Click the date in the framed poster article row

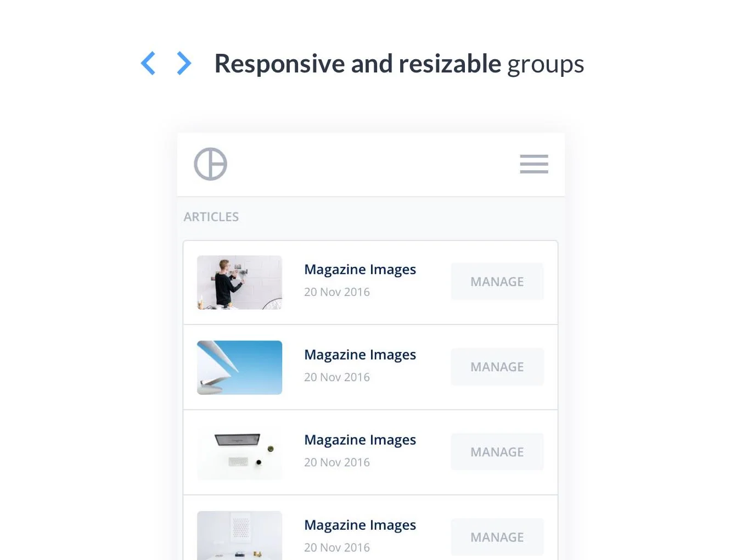tap(337, 547)
